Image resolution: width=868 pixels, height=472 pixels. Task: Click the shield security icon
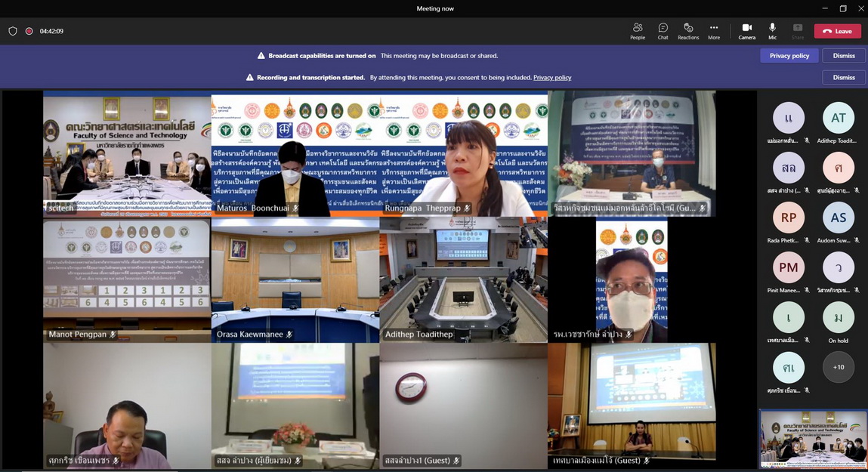(13, 31)
